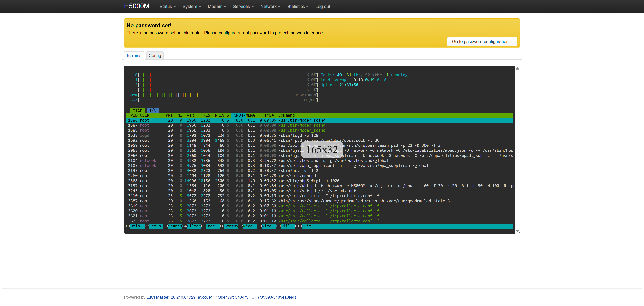Click F1 Help in htop footer
The width and height of the screenshot is (644, 306).
point(135,226)
